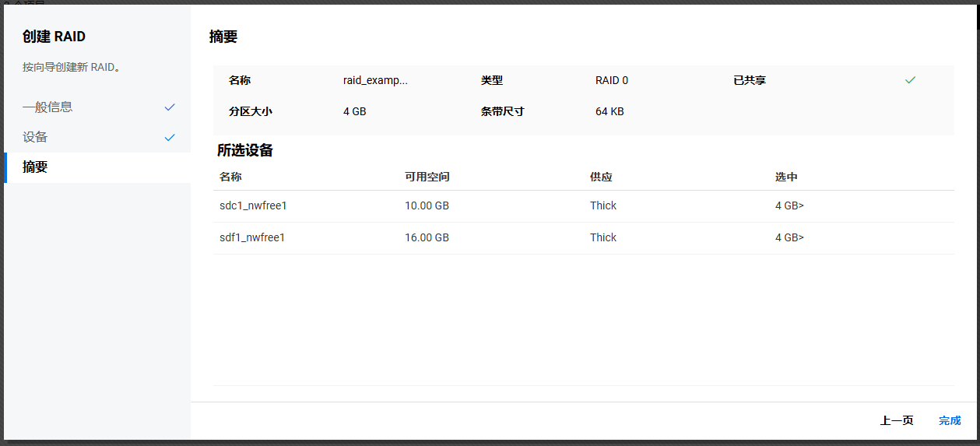This screenshot has height=446, width=980.
Task: Click the 可用空间 column header
Action: [427, 177]
